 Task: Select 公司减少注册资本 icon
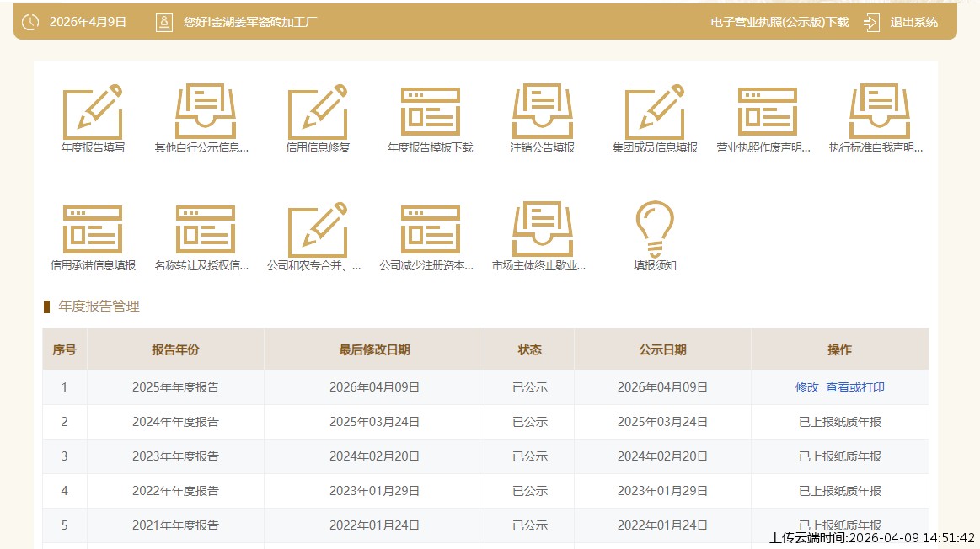coord(430,230)
